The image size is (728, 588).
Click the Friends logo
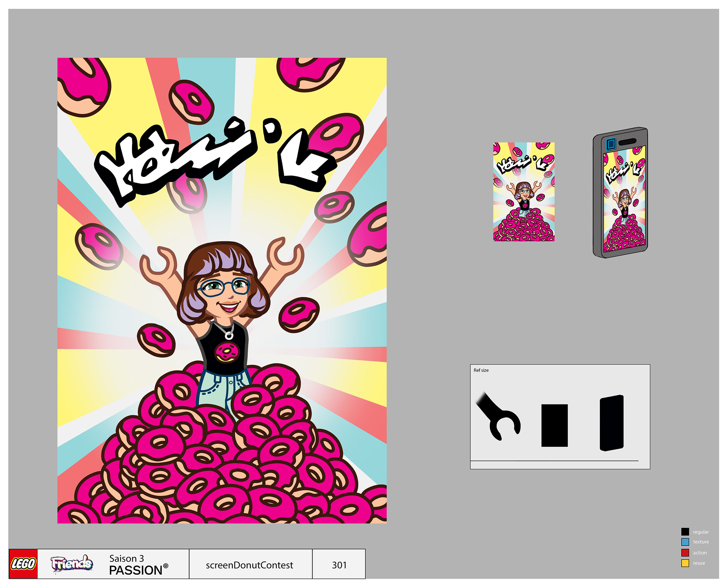[x=71, y=564]
